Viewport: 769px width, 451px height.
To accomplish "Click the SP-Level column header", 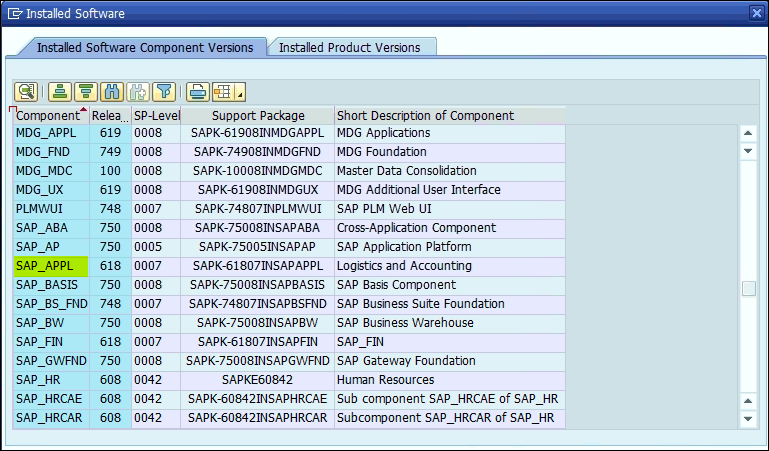I will point(156,116).
